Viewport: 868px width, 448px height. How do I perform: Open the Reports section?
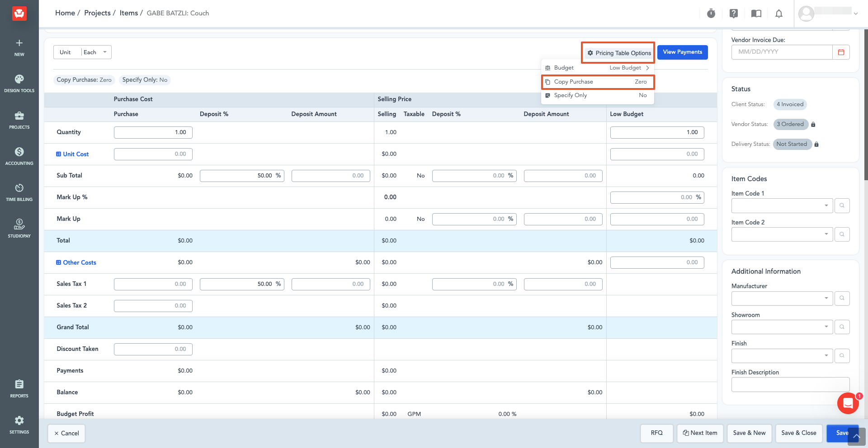[x=19, y=389]
